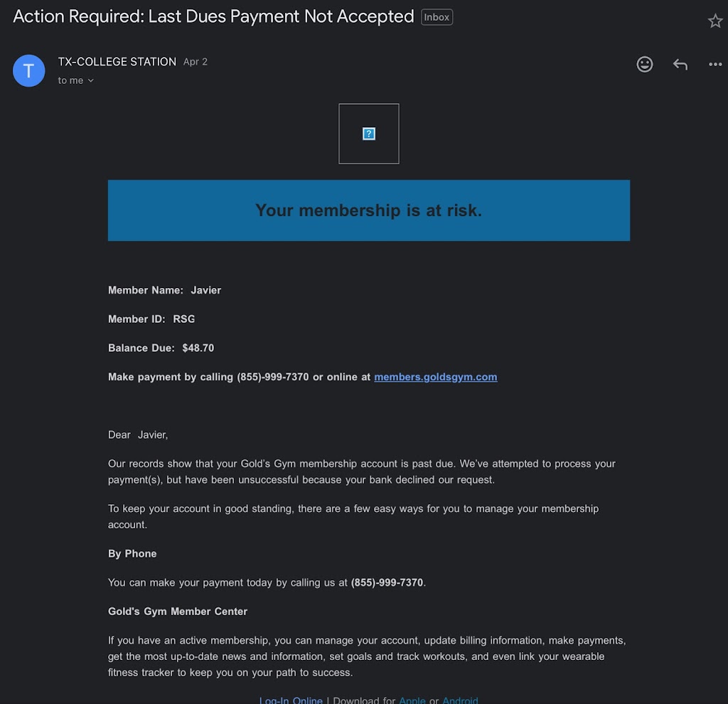Screen dimensions: 728x704
Task: Click the "By Phone" heading
Action: pos(132,554)
